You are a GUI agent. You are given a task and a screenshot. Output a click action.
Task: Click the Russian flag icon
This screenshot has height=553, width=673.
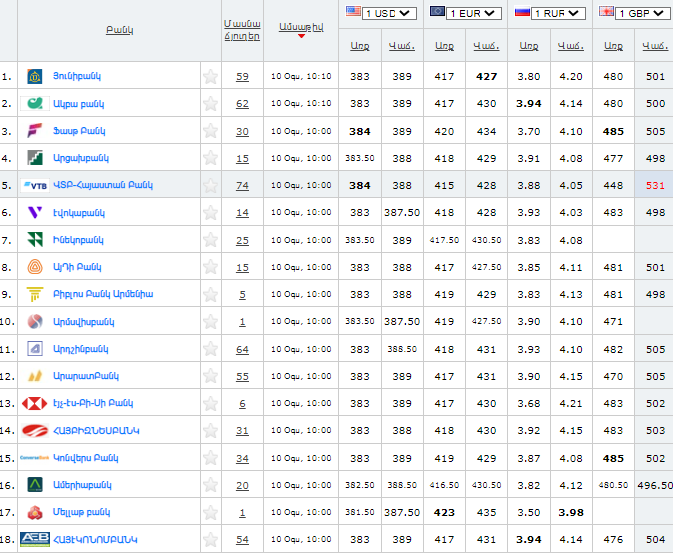pos(522,11)
